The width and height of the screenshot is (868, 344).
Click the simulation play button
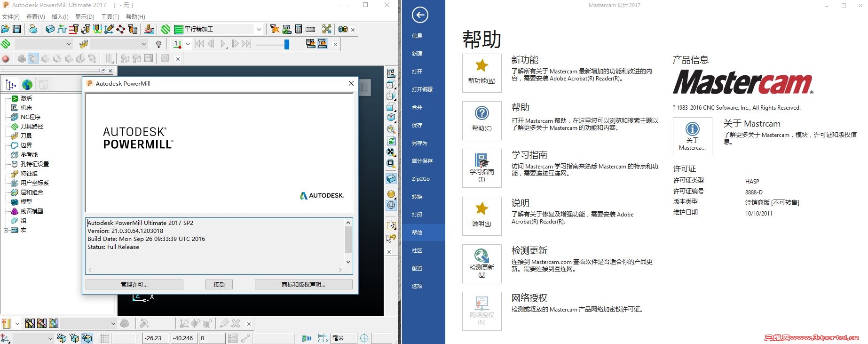tap(224, 44)
